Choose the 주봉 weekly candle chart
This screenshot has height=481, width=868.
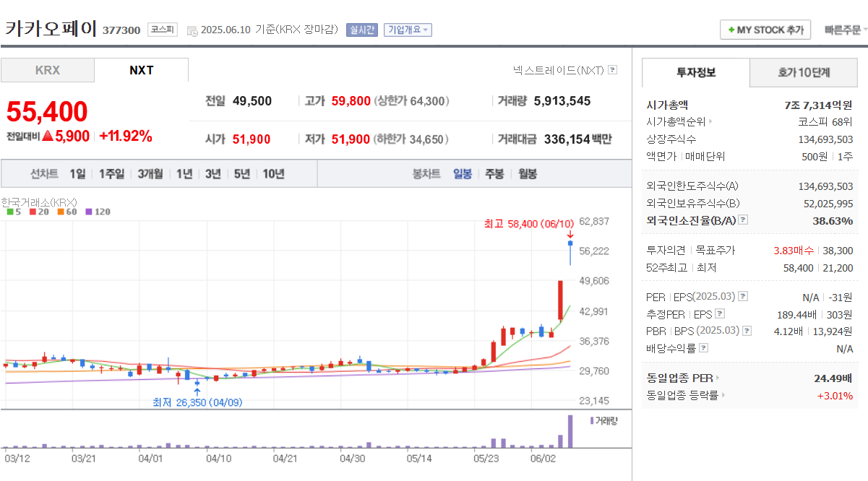pyautogui.click(x=494, y=174)
